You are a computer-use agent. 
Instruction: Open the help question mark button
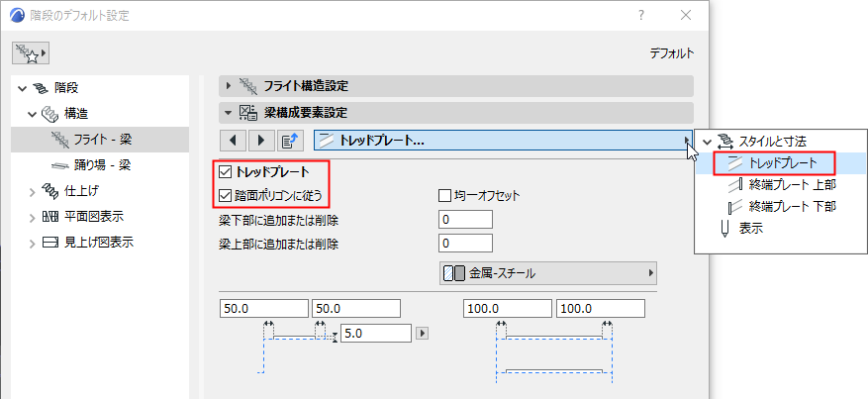(x=641, y=15)
